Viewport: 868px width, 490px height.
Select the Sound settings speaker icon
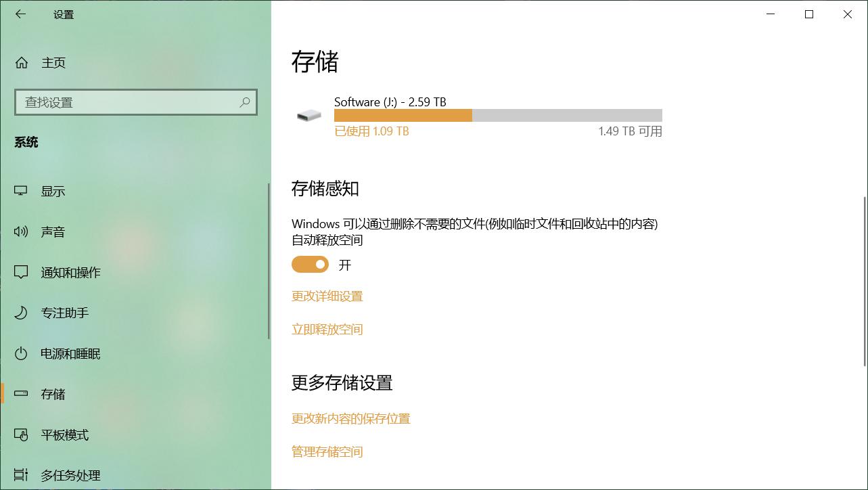pyautogui.click(x=21, y=231)
